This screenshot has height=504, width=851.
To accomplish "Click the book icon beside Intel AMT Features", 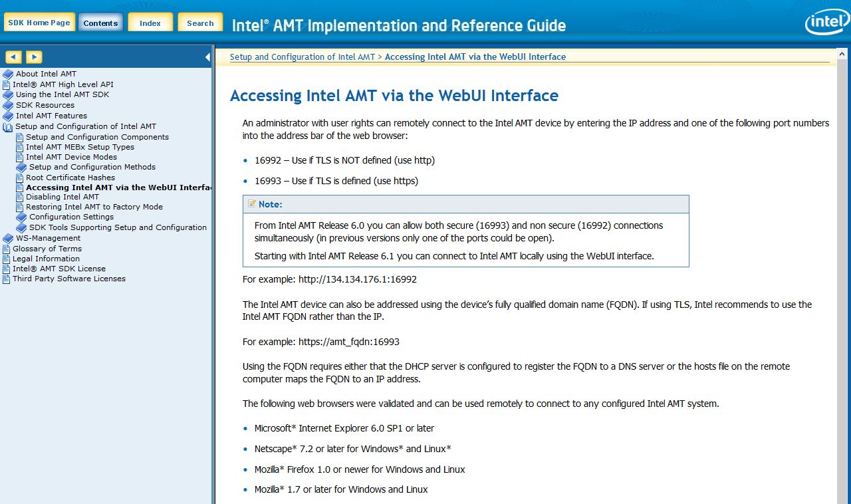I will tap(8, 116).
